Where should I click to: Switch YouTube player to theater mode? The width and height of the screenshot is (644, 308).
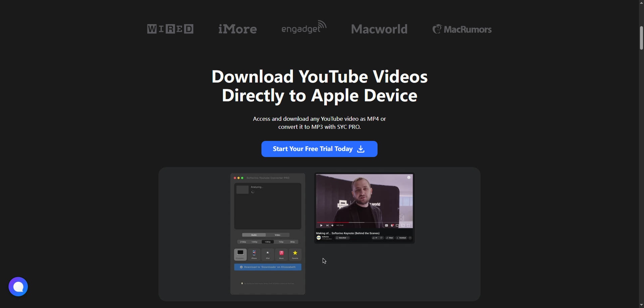point(397,225)
